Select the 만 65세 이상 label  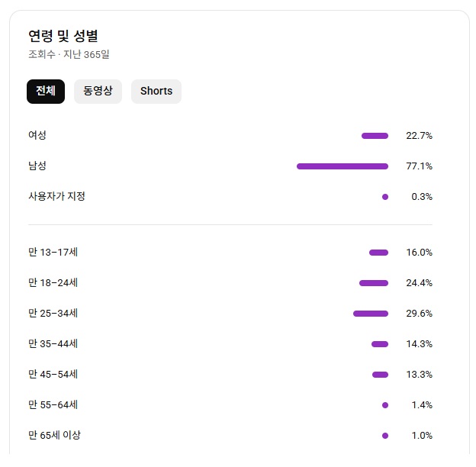coord(54,436)
